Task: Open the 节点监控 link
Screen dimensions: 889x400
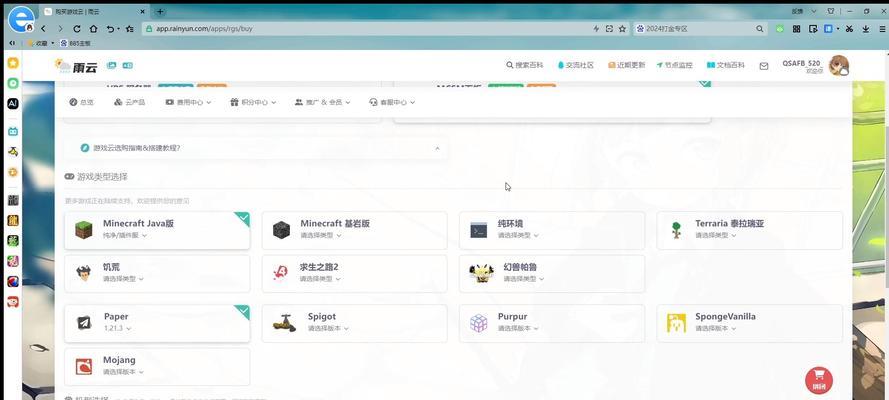Action: tap(675, 66)
